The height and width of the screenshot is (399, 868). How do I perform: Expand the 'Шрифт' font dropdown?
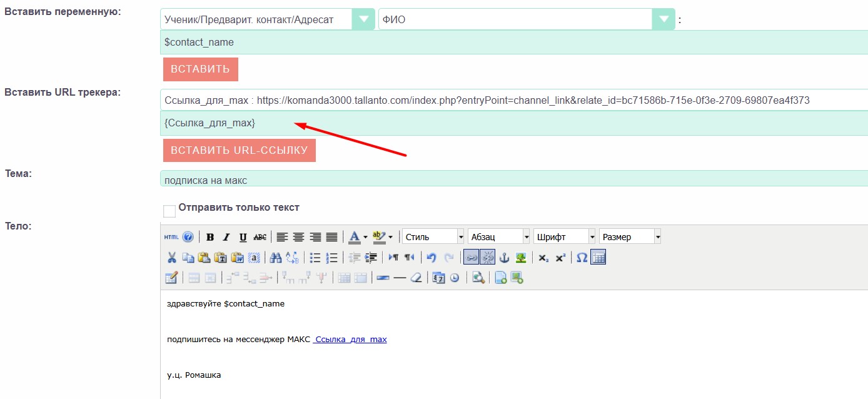(x=564, y=237)
